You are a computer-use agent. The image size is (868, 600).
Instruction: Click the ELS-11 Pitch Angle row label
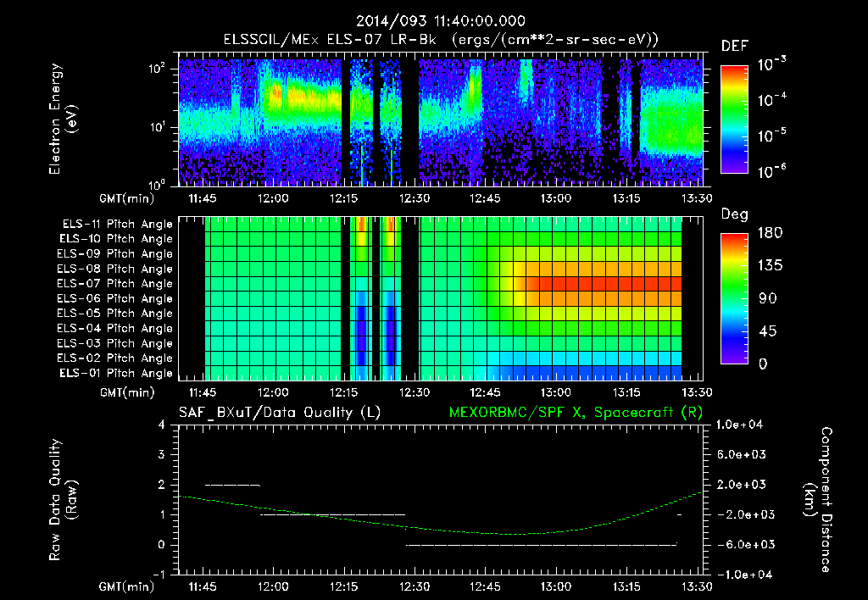(117, 225)
